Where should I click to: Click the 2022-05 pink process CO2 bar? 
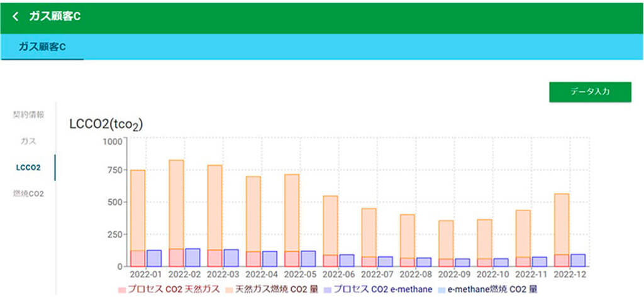point(292,259)
